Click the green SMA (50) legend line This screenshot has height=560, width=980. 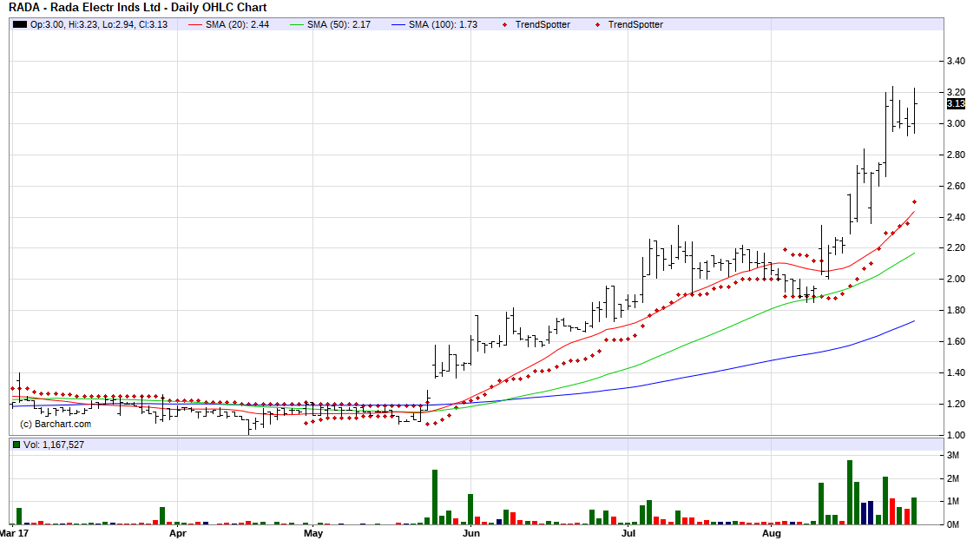(x=297, y=24)
